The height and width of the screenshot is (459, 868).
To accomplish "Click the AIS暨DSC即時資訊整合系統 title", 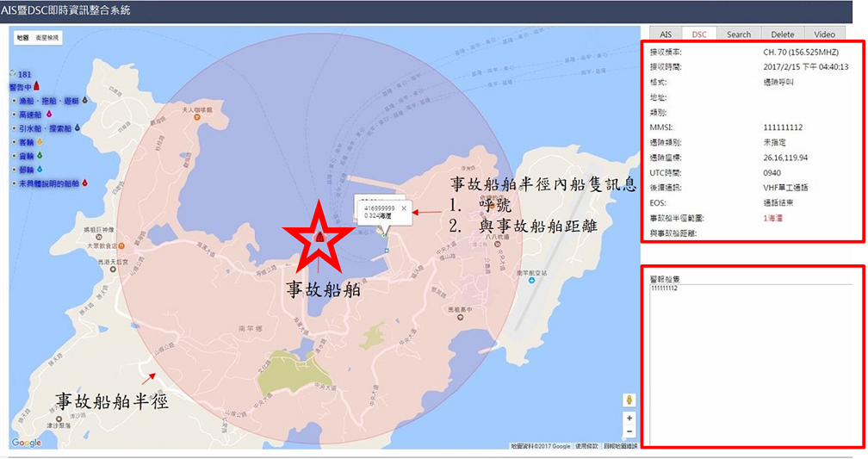I will 65,10.
